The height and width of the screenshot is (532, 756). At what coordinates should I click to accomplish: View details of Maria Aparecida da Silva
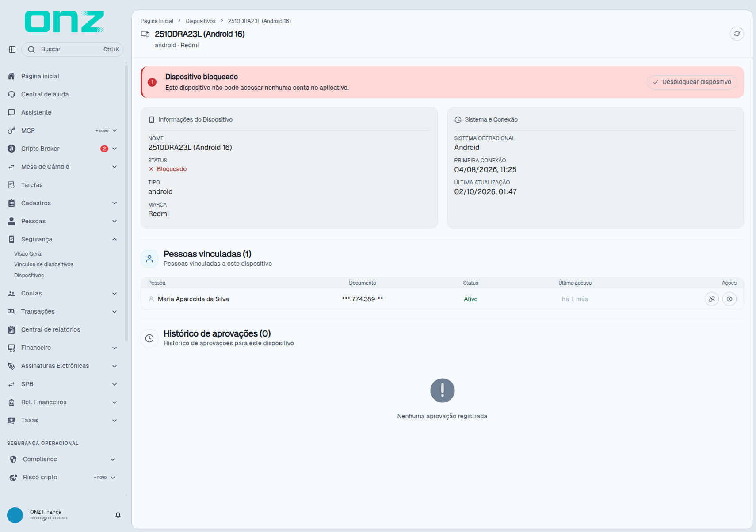pyautogui.click(x=729, y=299)
